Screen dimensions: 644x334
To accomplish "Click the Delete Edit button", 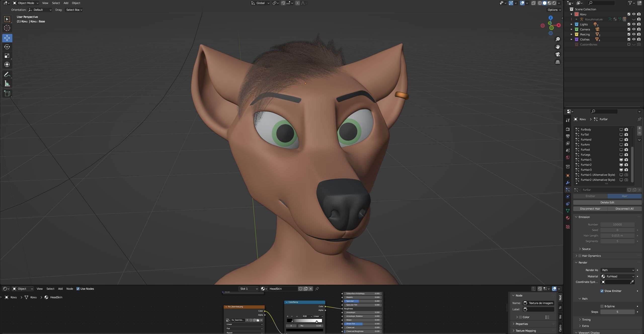I will (x=607, y=202).
